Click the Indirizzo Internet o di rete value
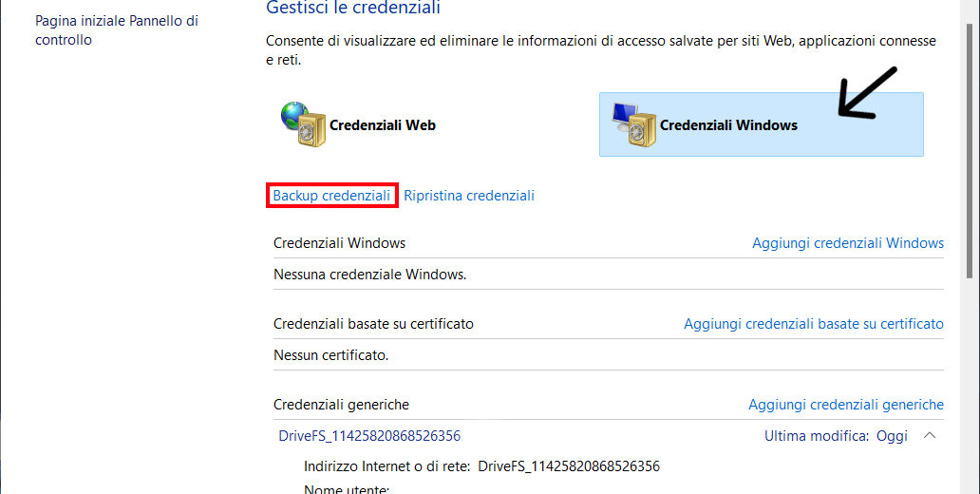 click(569, 466)
